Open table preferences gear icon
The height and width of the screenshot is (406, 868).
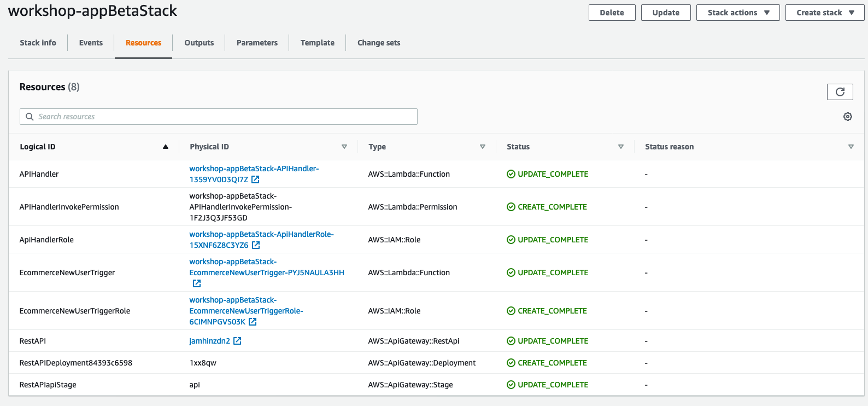[848, 117]
